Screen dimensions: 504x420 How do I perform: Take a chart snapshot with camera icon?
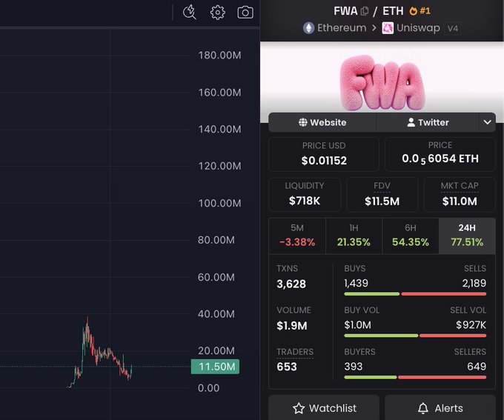(245, 13)
